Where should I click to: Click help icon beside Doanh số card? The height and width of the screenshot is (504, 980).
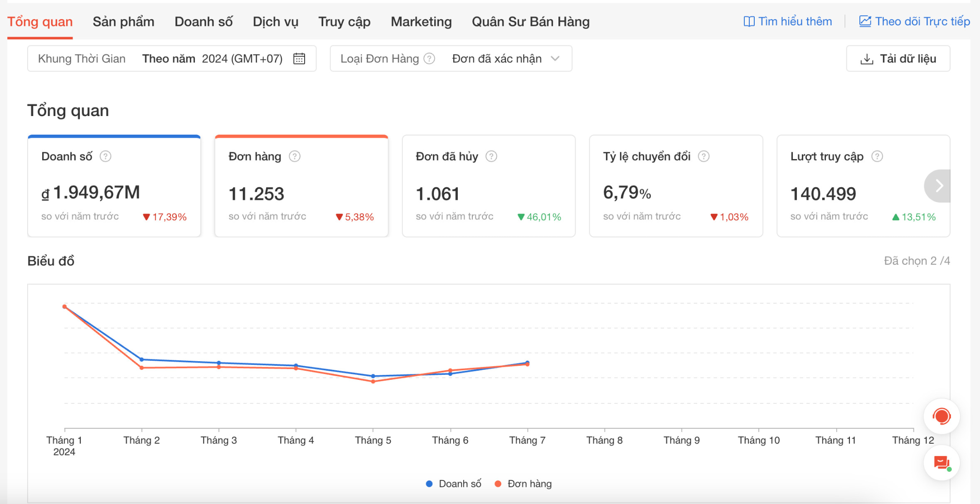106,156
